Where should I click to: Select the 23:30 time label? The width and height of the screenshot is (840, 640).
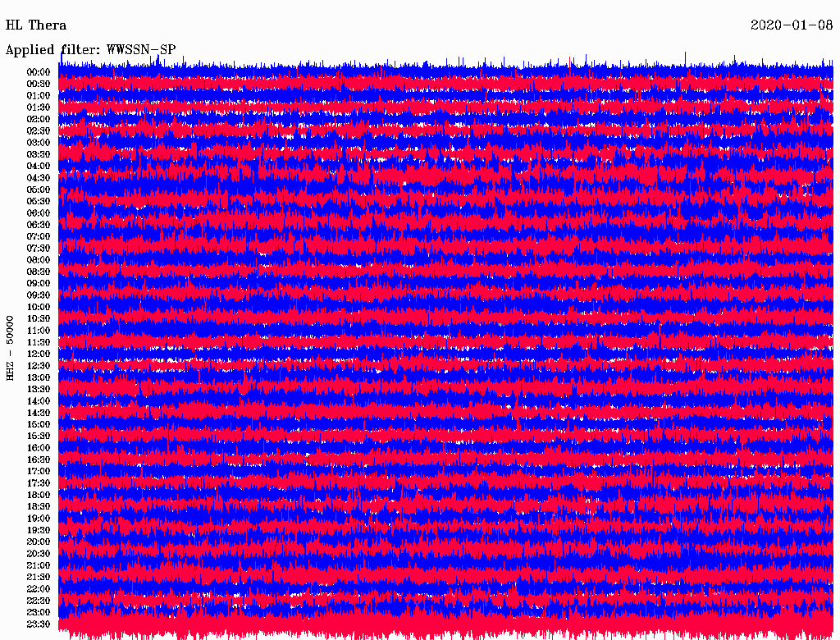click(38, 624)
